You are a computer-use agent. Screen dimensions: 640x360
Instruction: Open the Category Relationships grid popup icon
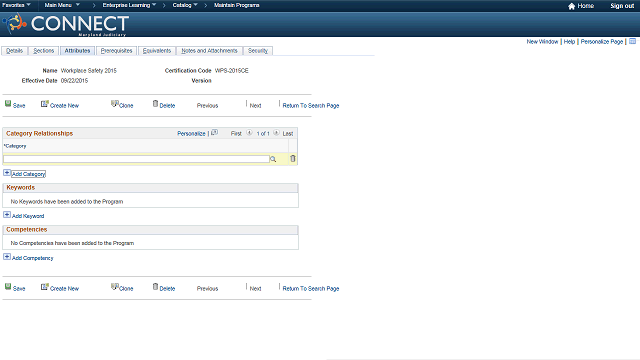(214, 133)
